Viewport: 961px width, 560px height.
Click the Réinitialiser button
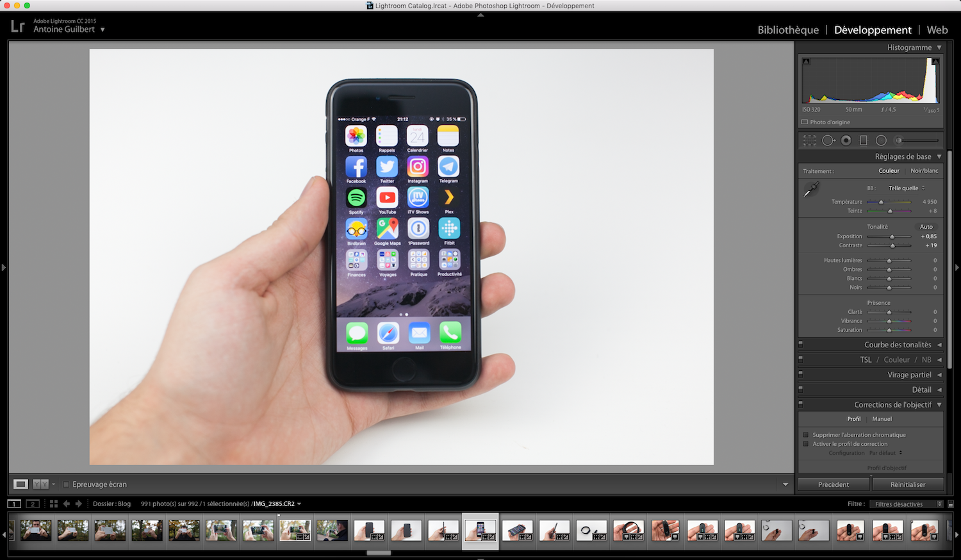point(908,484)
